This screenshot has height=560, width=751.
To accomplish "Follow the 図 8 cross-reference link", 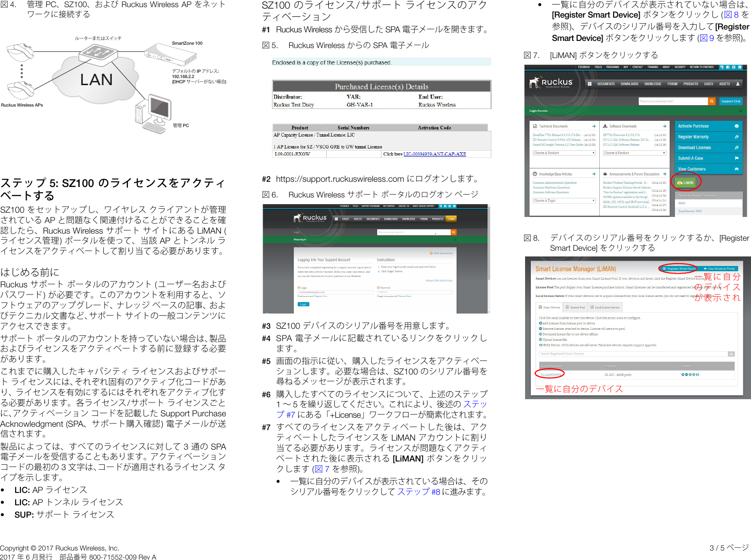I will pyautogui.click(x=731, y=15).
